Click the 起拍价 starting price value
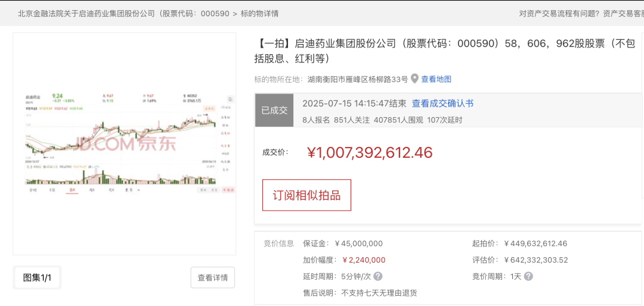The width and height of the screenshot is (644, 306). click(x=535, y=243)
